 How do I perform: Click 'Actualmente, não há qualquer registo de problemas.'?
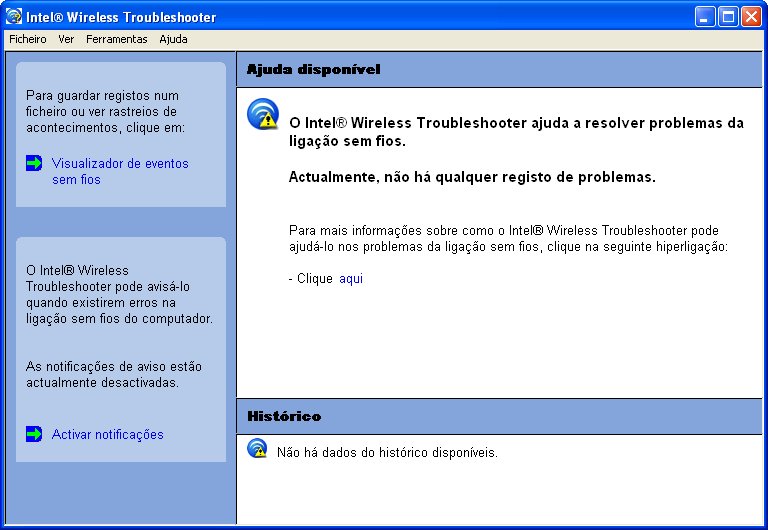click(472, 177)
